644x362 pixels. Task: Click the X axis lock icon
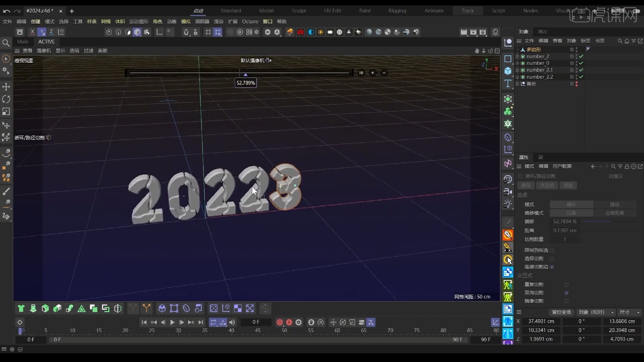[x=32, y=32]
